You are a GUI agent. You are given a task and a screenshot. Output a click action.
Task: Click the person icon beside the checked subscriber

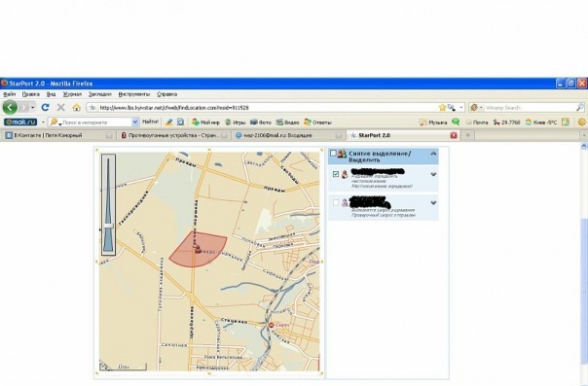click(345, 174)
